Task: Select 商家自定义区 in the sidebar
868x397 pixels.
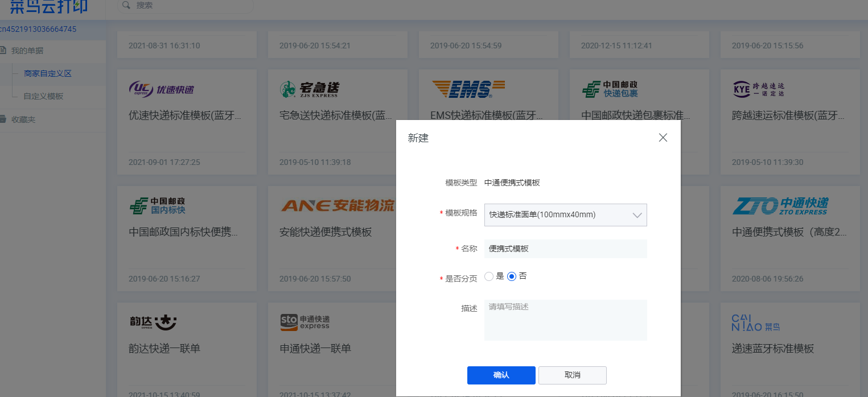Action: click(48, 73)
